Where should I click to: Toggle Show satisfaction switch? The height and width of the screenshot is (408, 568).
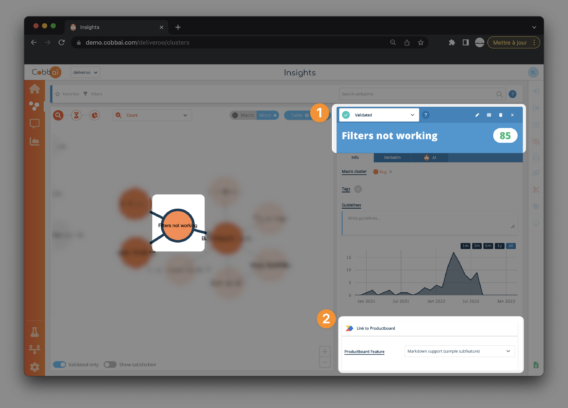click(x=110, y=365)
